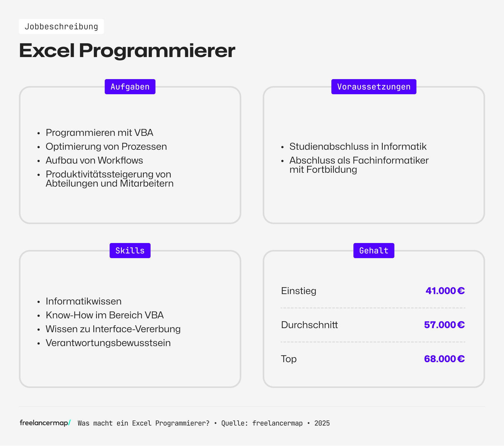The height and width of the screenshot is (446, 504).
Task: Click the Gehalt section badge
Action: 374,251
